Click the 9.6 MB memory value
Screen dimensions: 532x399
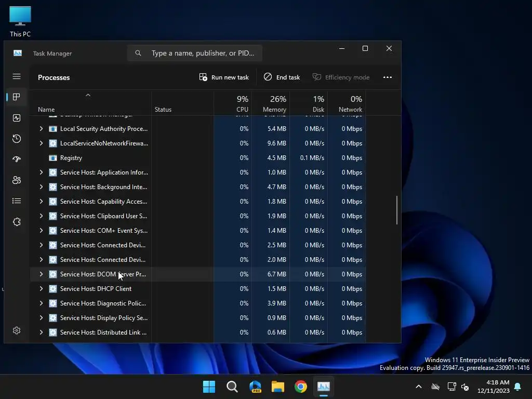tap(276, 143)
